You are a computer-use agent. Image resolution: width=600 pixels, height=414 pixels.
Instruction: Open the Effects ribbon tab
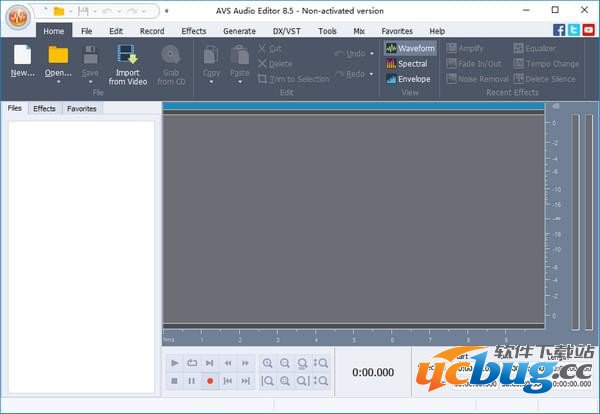193,31
